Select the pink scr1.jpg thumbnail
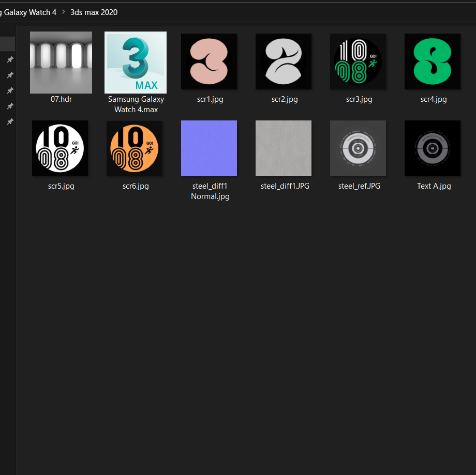 pos(209,62)
